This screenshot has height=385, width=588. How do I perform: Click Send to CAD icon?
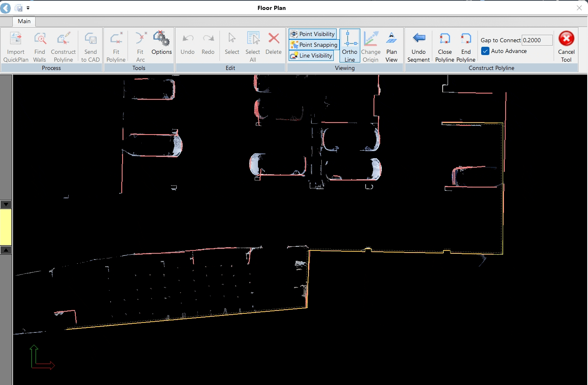[90, 39]
